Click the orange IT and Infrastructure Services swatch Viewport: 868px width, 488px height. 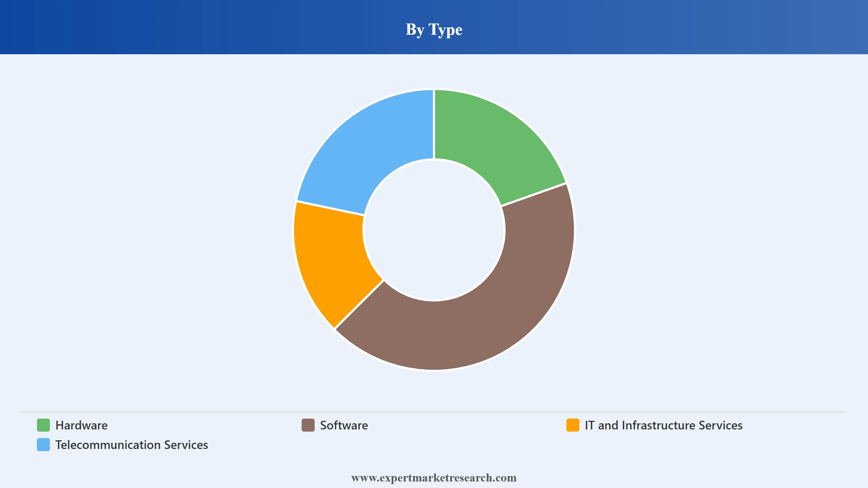pos(573,425)
